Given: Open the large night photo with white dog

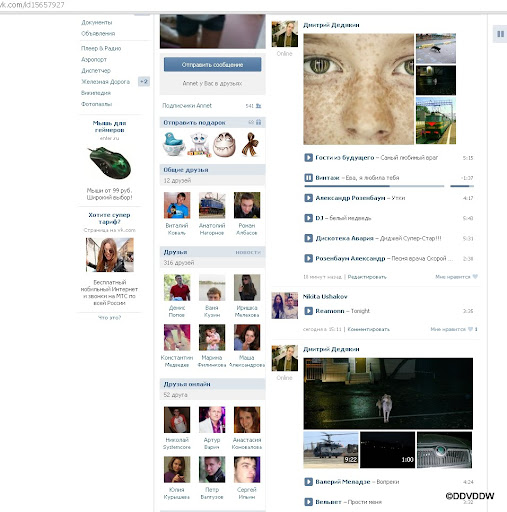Looking at the screenshot, I should pos(388,393).
